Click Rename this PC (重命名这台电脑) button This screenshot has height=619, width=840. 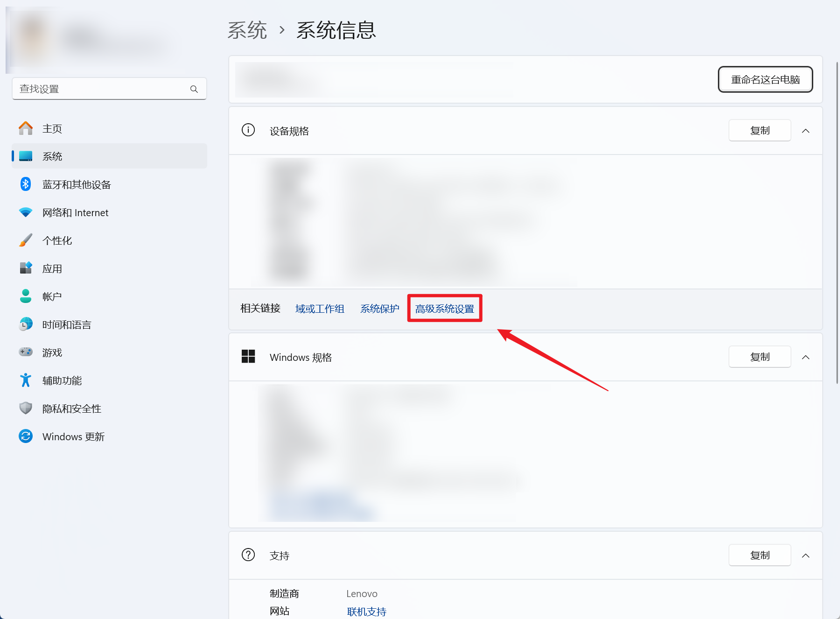765,80
